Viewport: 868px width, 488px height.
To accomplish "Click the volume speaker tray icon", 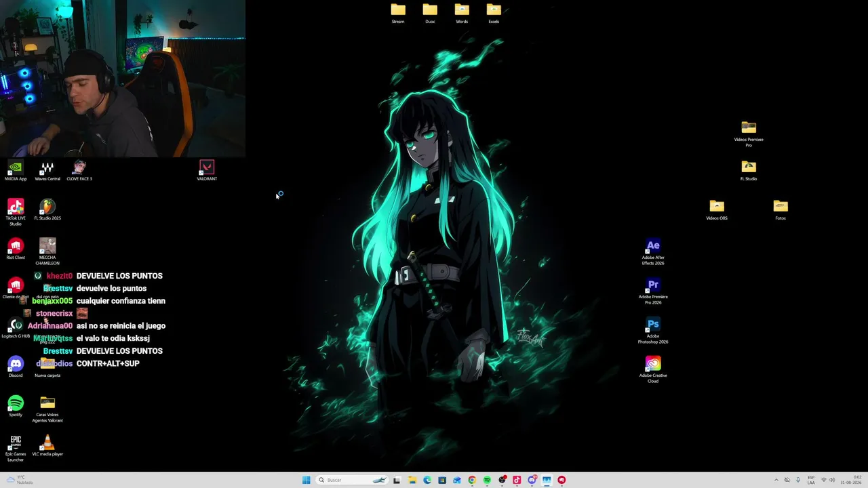I will coord(832,480).
